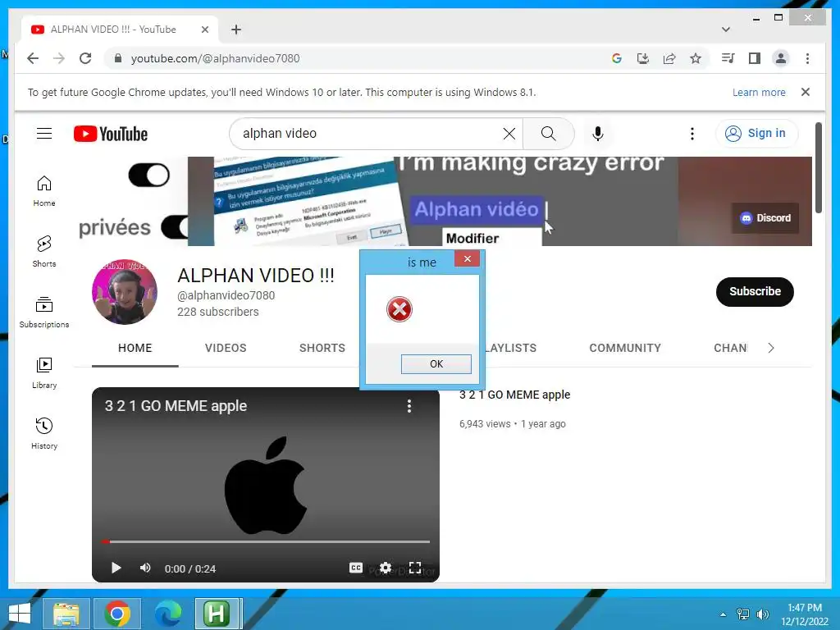Open History in sidebar
840x630 pixels.
point(44,433)
